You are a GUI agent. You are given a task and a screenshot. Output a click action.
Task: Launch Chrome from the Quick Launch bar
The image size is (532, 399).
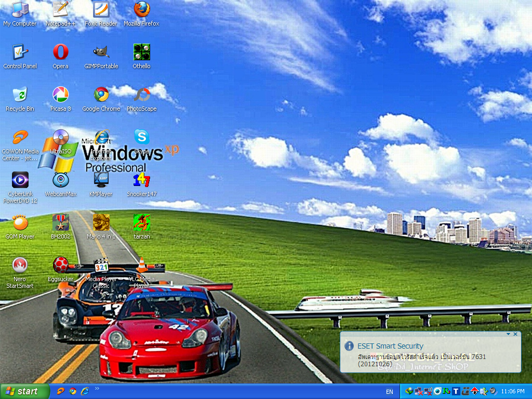(x=73, y=391)
